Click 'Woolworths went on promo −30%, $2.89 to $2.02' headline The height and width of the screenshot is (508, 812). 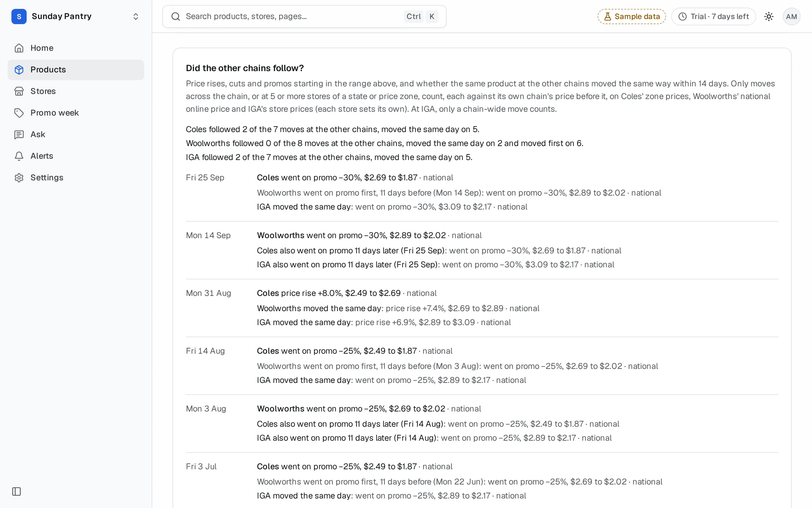click(351, 236)
